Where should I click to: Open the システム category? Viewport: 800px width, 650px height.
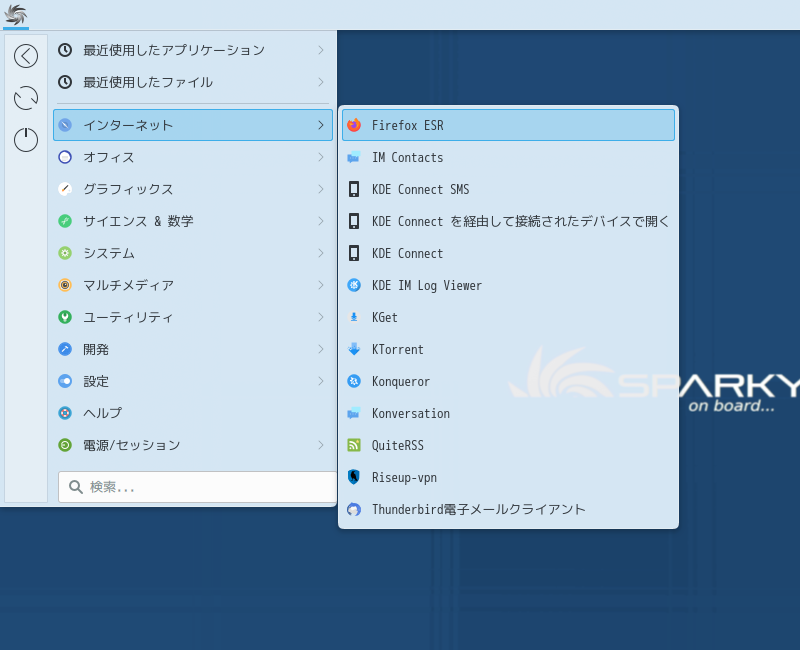point(193,253)
